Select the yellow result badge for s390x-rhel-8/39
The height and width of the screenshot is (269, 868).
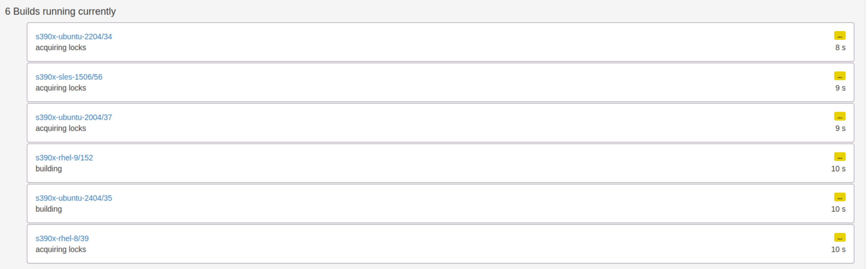(x=839, y=238)
